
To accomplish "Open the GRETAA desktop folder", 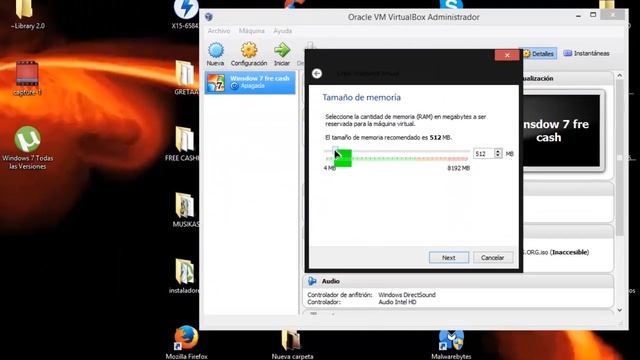I will (186, 78).
